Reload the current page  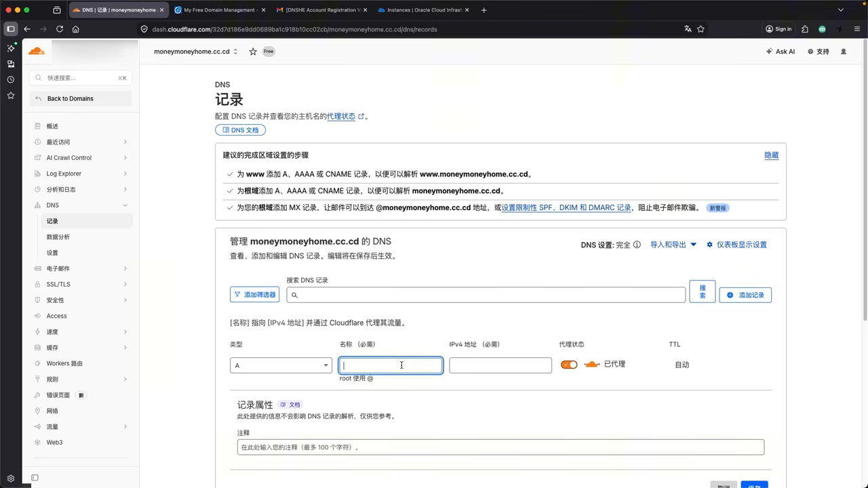tap(60, 29)
